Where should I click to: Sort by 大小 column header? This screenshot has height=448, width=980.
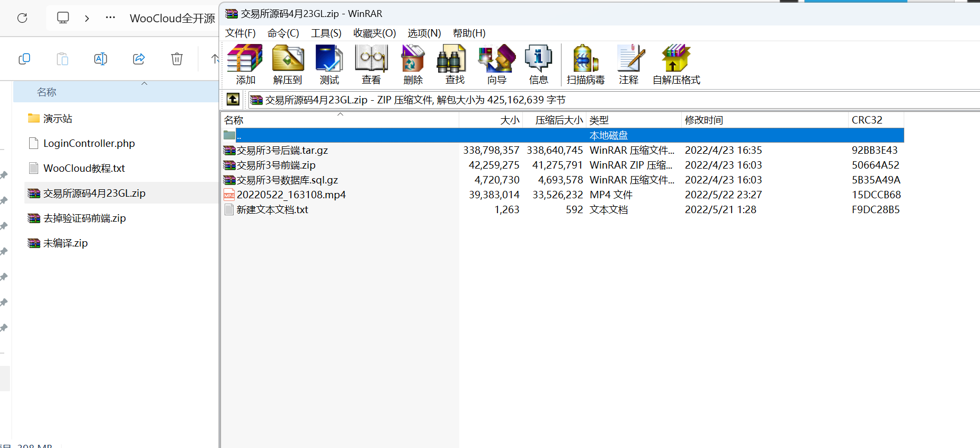point(491,120)
